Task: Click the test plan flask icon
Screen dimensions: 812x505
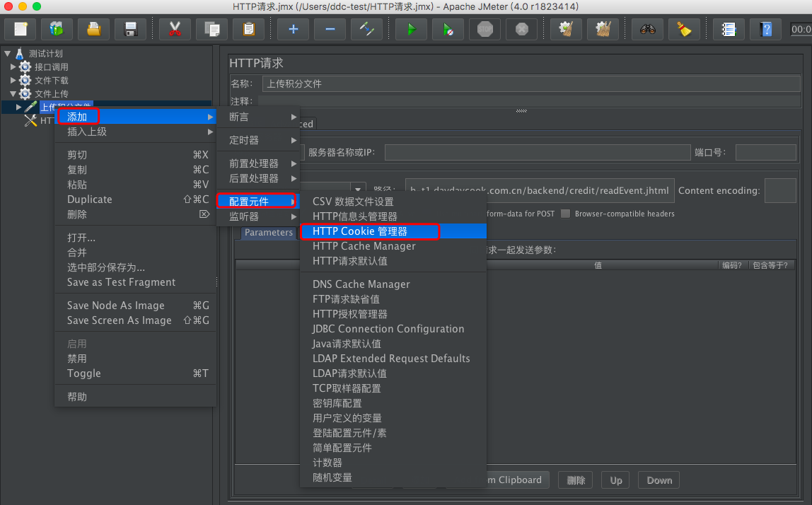Action: click(20, 53)
